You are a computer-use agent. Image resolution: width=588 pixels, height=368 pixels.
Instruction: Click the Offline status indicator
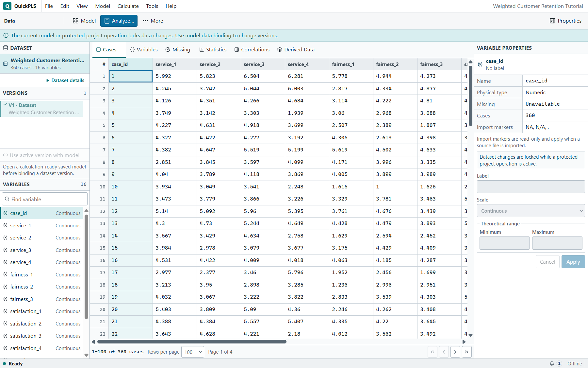[575, 363]
